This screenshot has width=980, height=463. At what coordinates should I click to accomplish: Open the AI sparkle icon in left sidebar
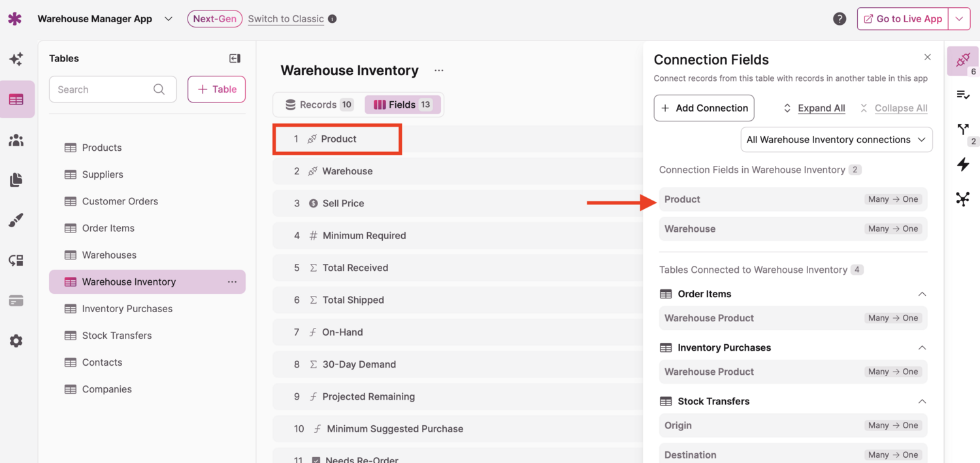(16, 59)
